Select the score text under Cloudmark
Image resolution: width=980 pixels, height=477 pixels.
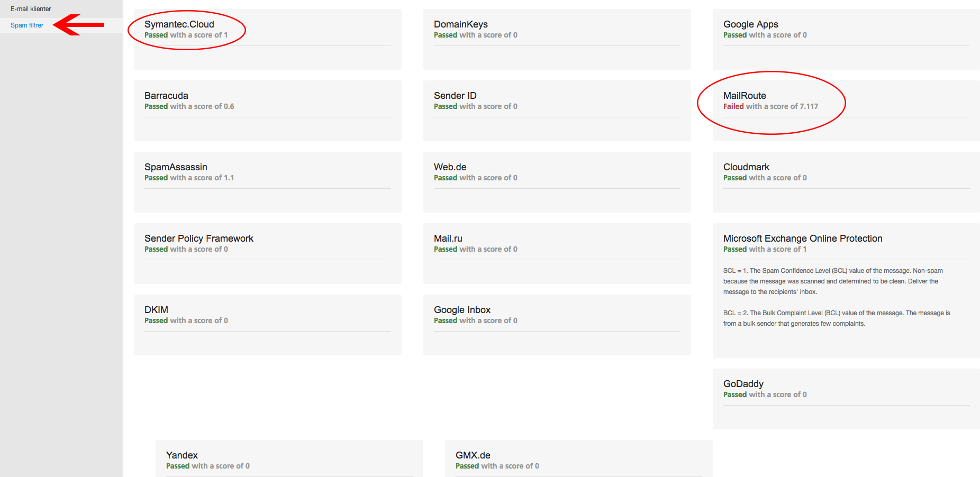(765, 178)
